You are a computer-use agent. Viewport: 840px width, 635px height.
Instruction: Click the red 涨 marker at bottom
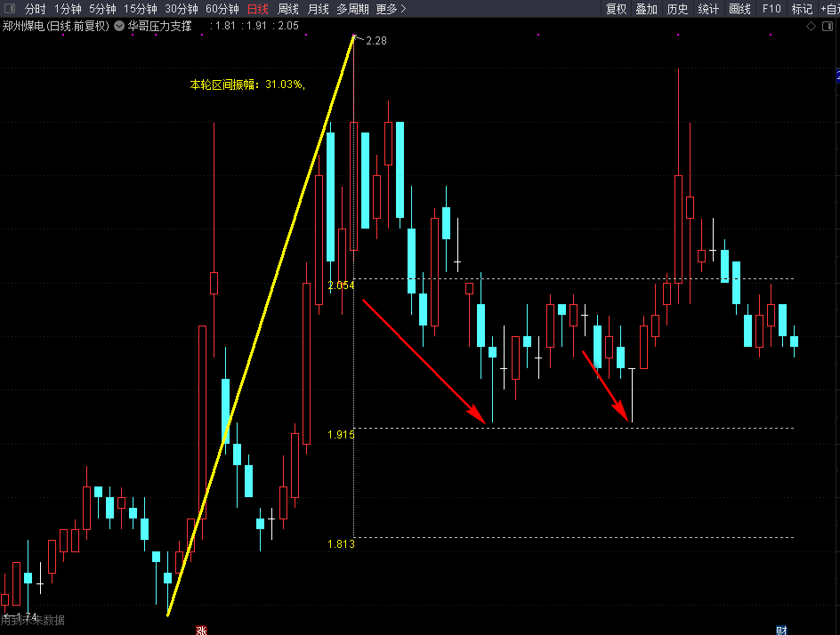(201, 630)
